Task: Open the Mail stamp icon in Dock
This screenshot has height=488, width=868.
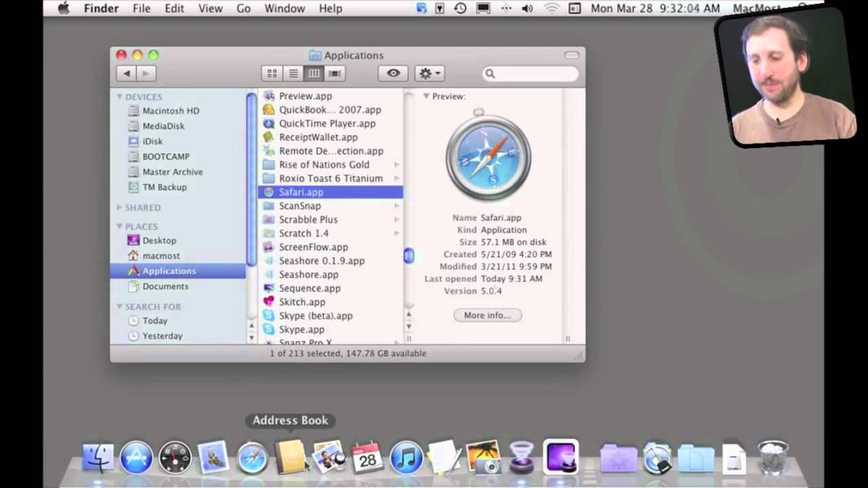Action: tap(213, 457)
